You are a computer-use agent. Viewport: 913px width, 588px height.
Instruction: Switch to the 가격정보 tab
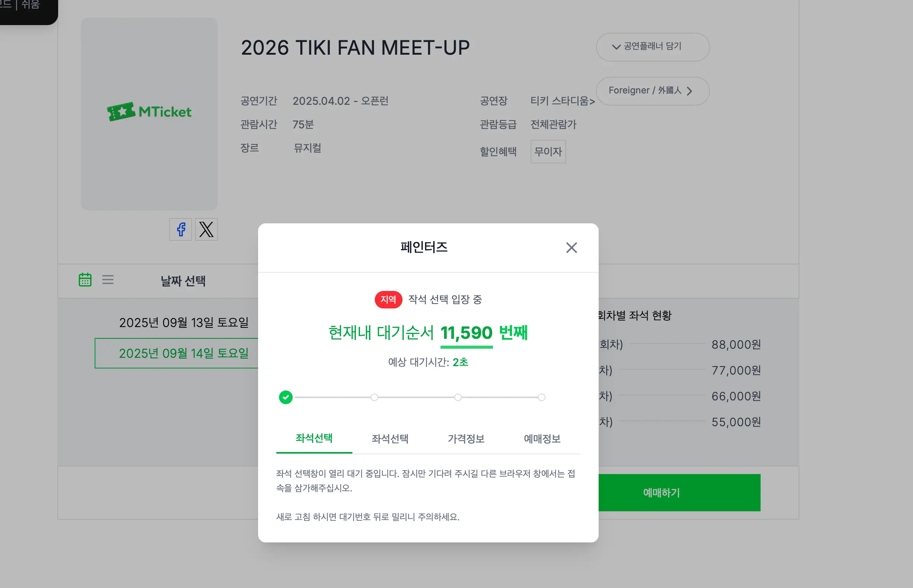coord(466,439)
